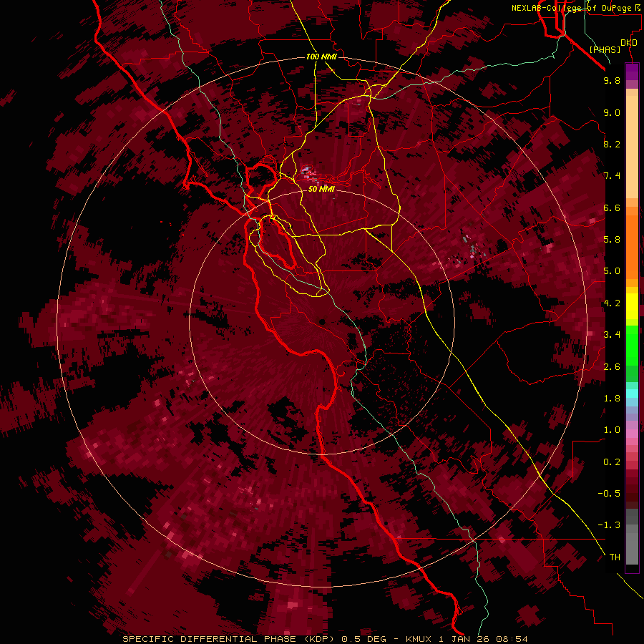Click the SPECIFIC DIFFERENTIAL PHASE (KDP) caption
644x644 pixels.
tap(230, 639)
